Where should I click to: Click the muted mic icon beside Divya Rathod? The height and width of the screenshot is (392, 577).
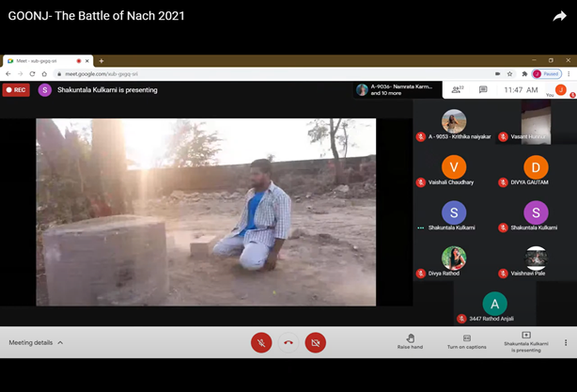(x=421, y=274)
